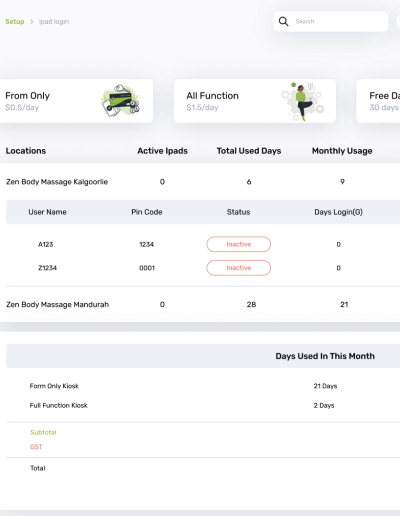Click the breadcrumb chevron separator

coord(31,22)
